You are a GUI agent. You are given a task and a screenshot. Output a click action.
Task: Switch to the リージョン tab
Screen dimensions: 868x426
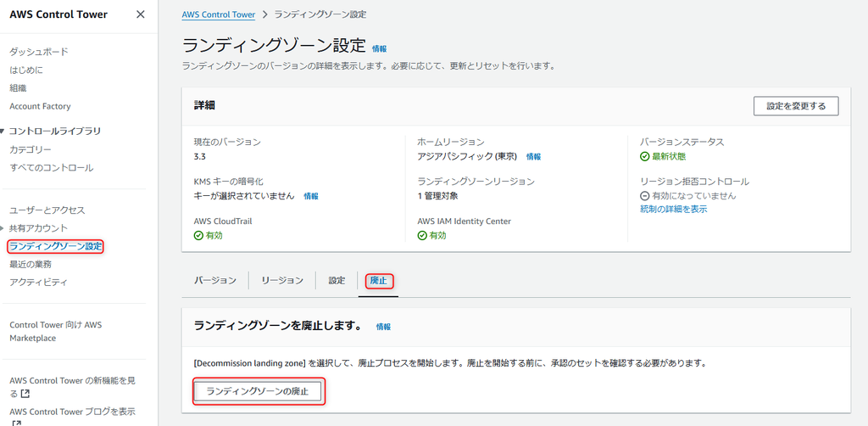282,280
